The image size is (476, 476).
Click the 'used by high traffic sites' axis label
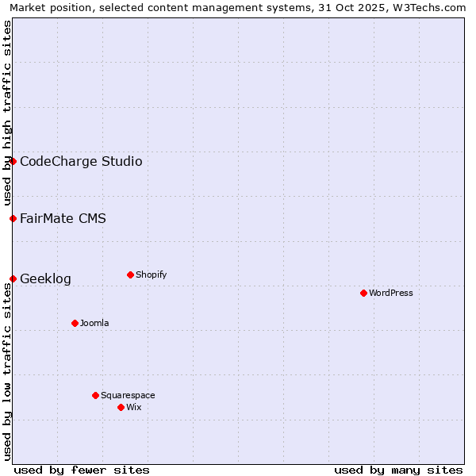pos(7,113)
